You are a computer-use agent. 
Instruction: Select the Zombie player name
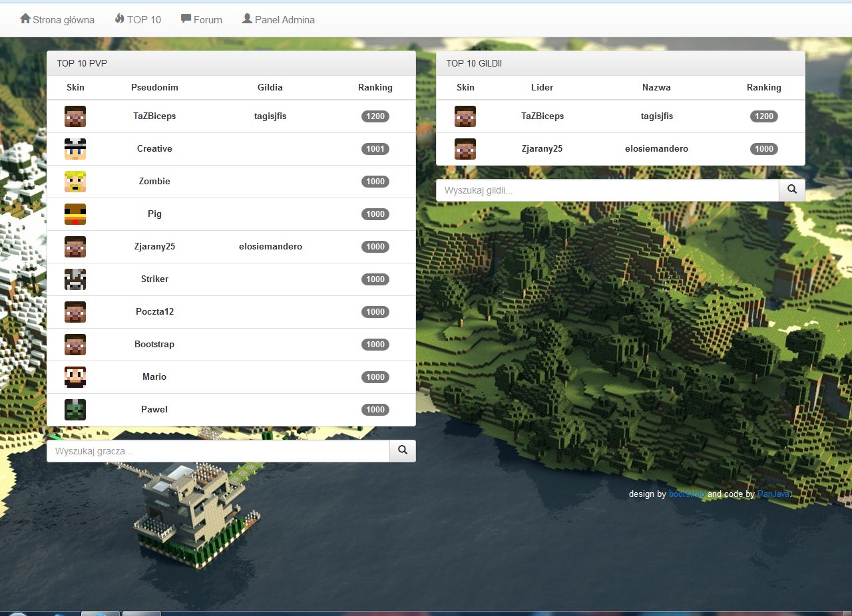(x=154, y=181)
